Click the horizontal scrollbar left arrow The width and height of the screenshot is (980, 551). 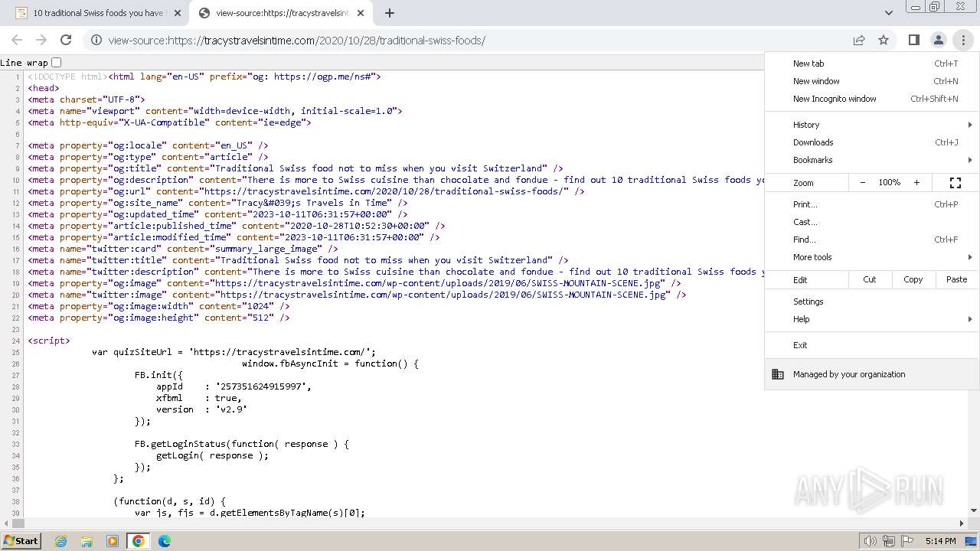click(5, 523)
